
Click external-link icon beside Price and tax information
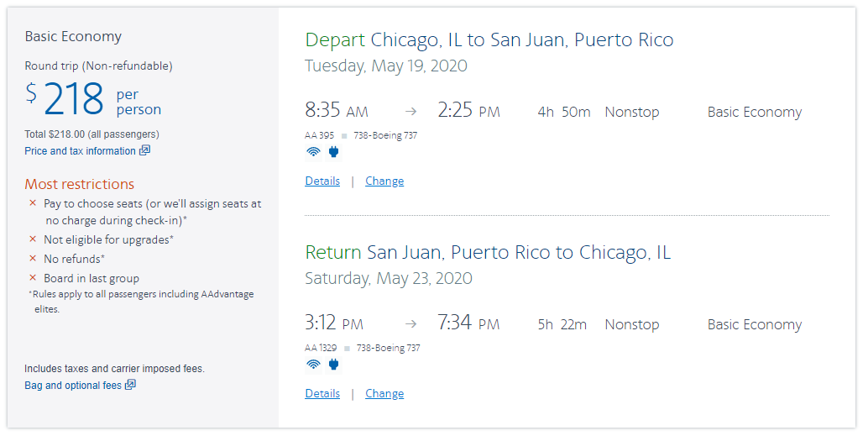point(144,150)
